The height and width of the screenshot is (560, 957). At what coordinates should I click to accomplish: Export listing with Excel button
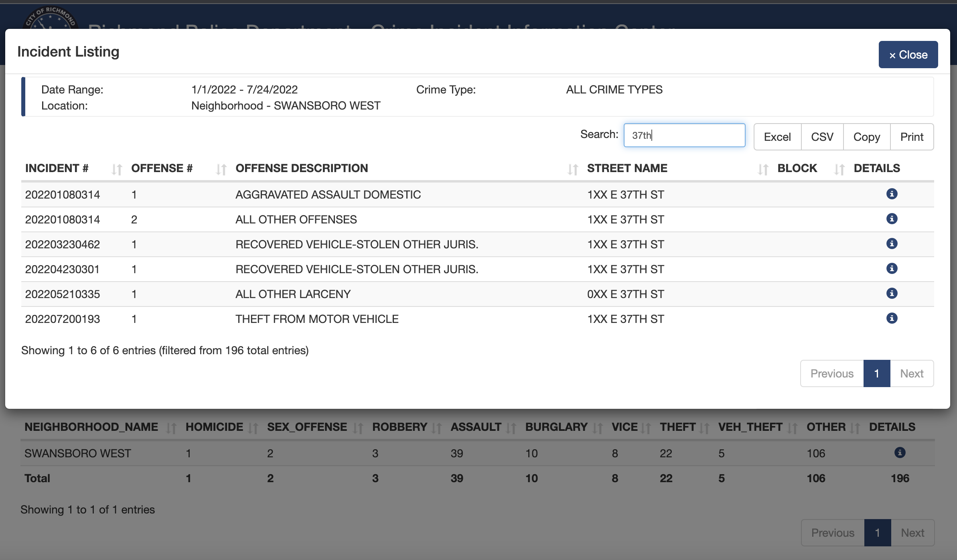(777, 137)
